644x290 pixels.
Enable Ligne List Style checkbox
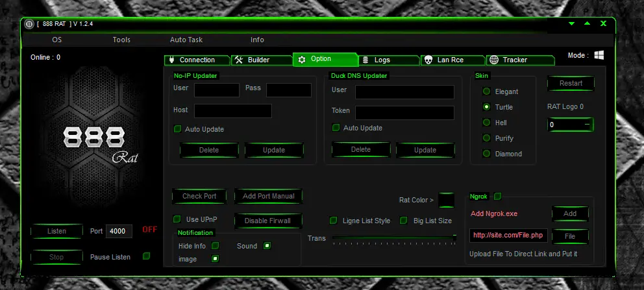334,221
